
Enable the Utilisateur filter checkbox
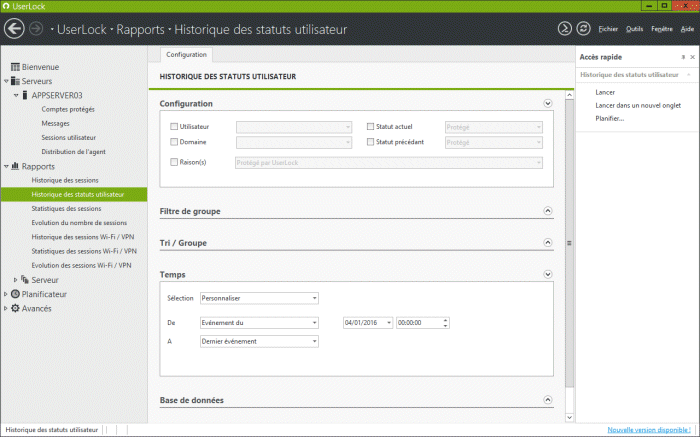[174, 127]
